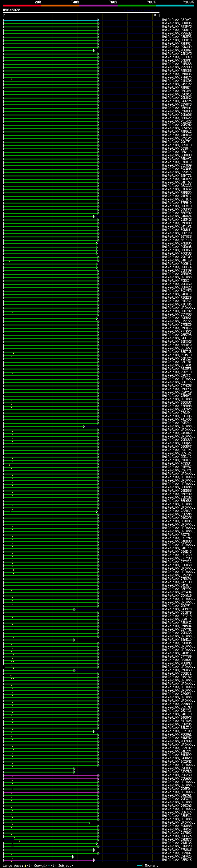Viewport: 197px width, 868px height.
Task: Click the Large gaps legend text
Action: (x=13, y=866)
